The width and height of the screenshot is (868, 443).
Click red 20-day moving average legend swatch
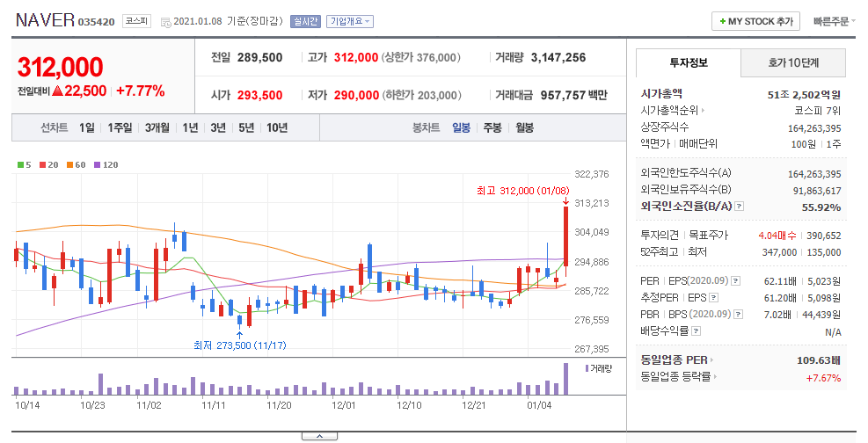42,165
